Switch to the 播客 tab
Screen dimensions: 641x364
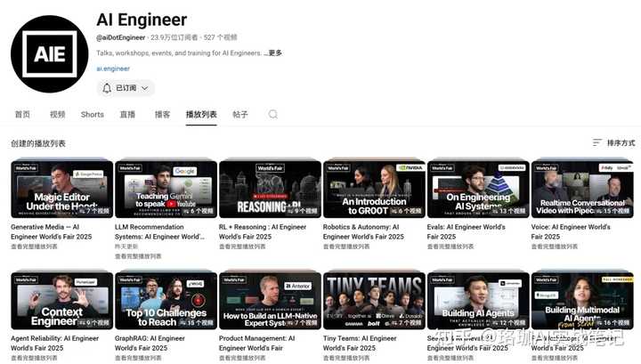tap(162, 115)
